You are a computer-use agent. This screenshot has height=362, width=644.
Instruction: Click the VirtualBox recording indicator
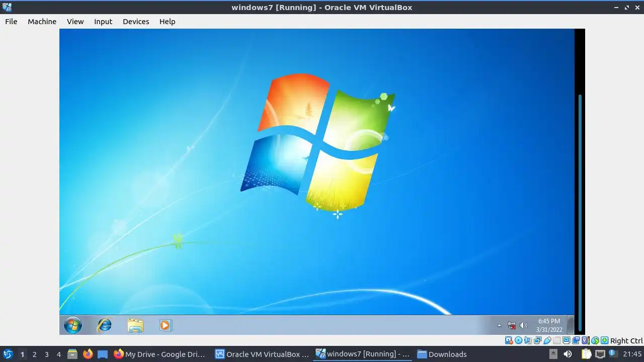pyautogui.click(x=576, y=340)
